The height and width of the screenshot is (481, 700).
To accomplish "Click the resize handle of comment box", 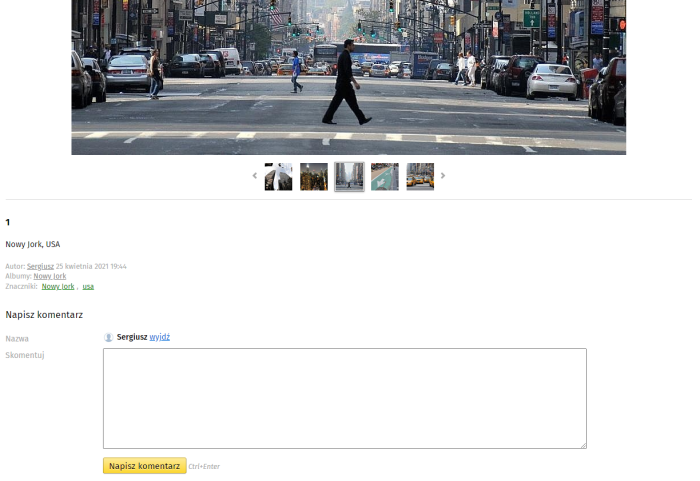I will coord(583,445).
